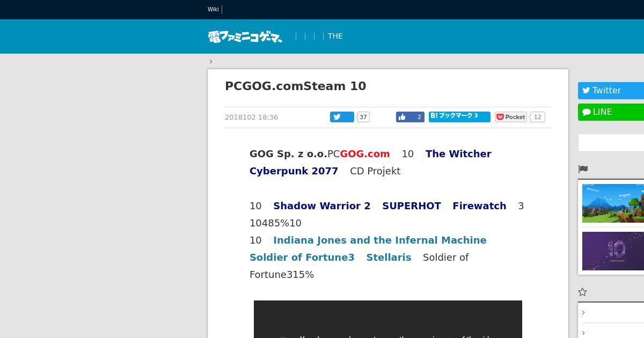644x338 pixels.
Task: Open the THE menu item in header
Action: 335,36
